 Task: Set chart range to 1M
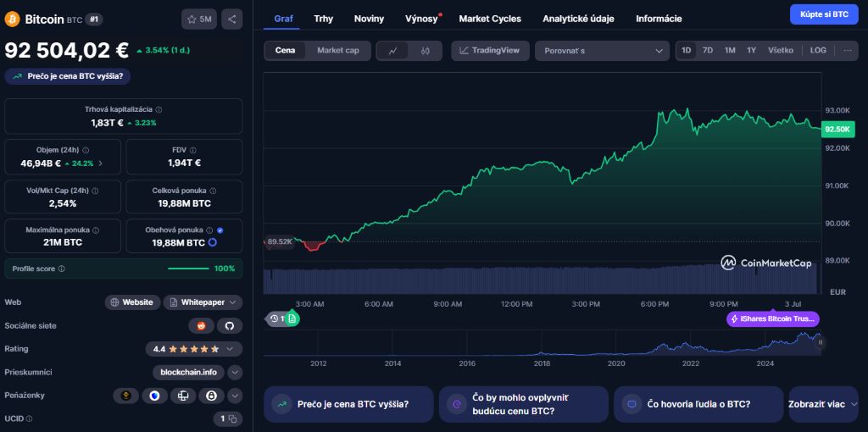(730, 50)
